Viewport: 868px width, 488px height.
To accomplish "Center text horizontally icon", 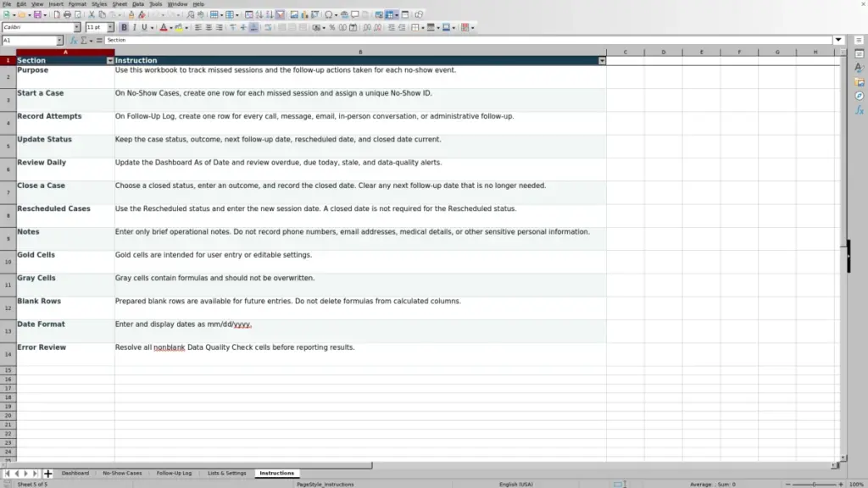I will (x=209, y=28).
